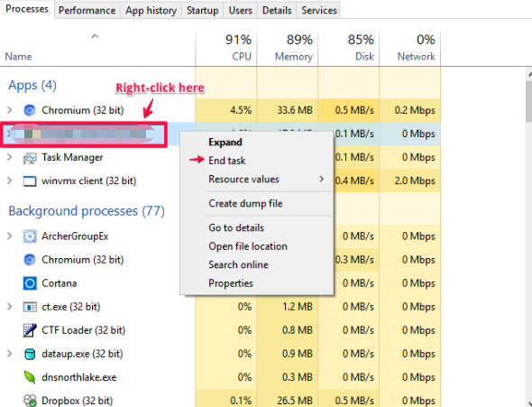532x407 pixels.
Task: Select the Cortana process row name
Action: (x=59, y=283)
